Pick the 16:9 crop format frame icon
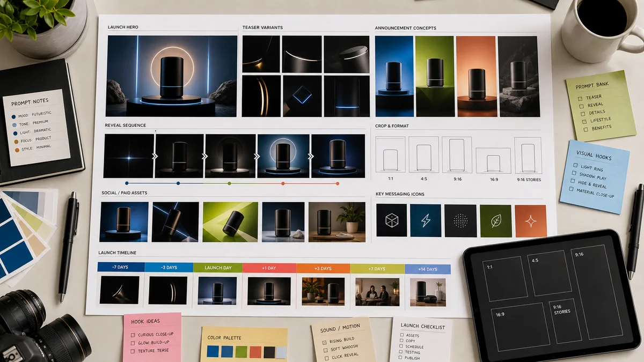 click(493, 160)
